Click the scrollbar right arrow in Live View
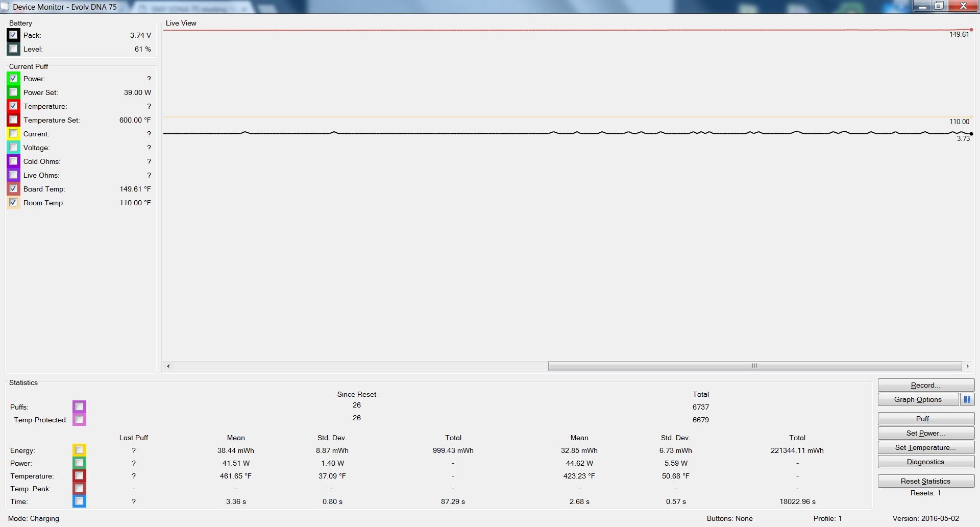This screenshot has height=527, width=980. click(967, 366)
